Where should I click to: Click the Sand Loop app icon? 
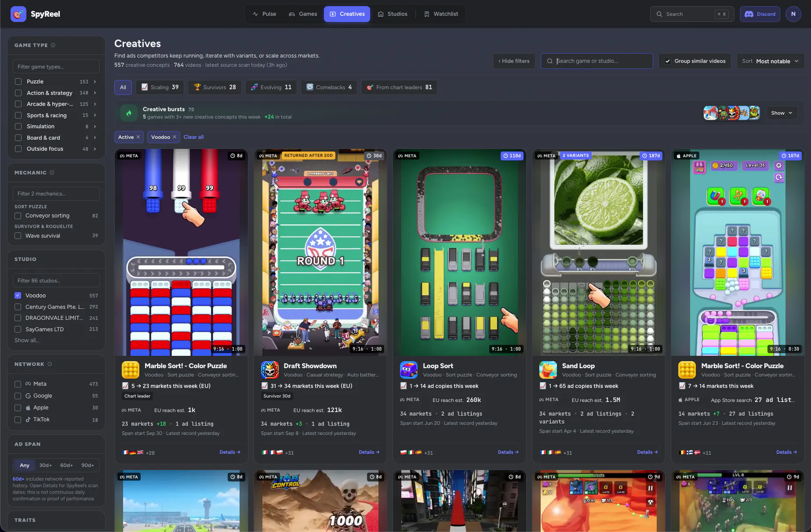(x=548, y=370)
